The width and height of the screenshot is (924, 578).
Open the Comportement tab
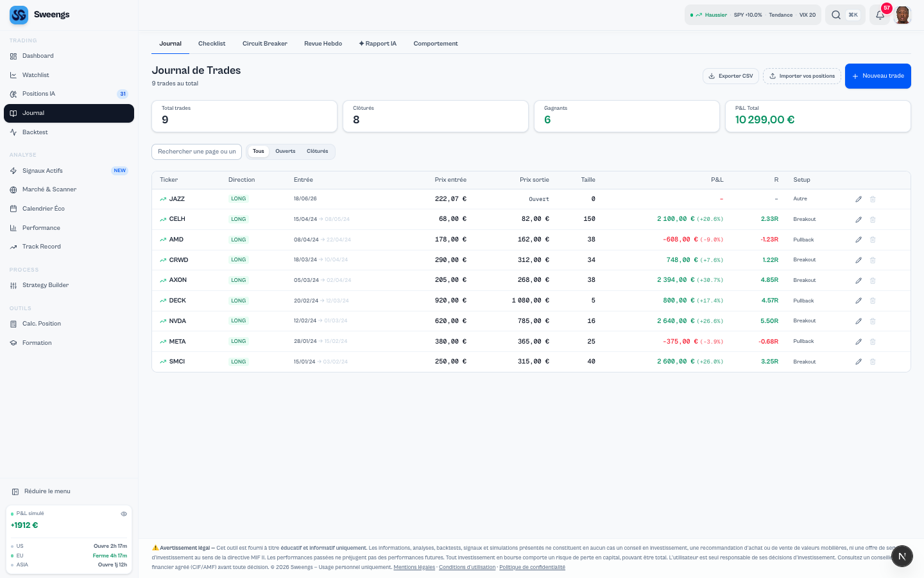[436, 44]
